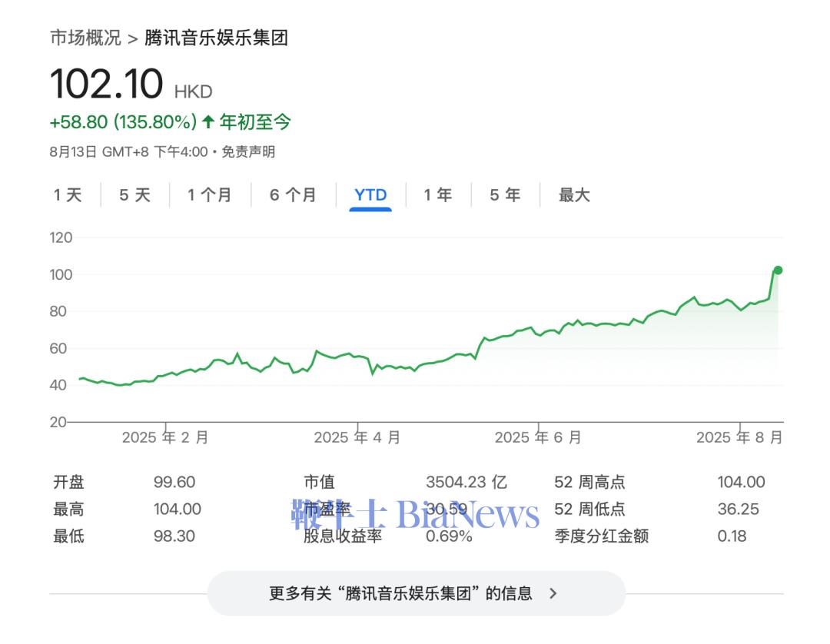Viewport: 830px width, 644px height.
Task: Click the 2025 年 8 月 axis label
Action: pyautogui.click(x=739, y=437)
